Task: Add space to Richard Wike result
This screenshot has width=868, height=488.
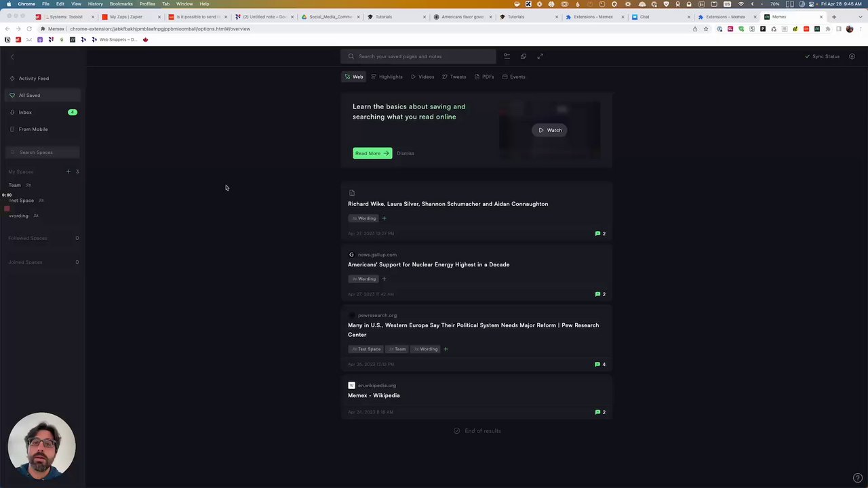Action: point(384,218)
